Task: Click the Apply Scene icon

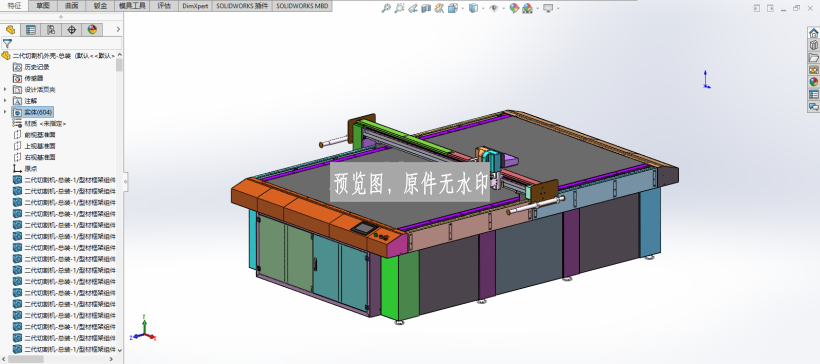Action: 527,8
